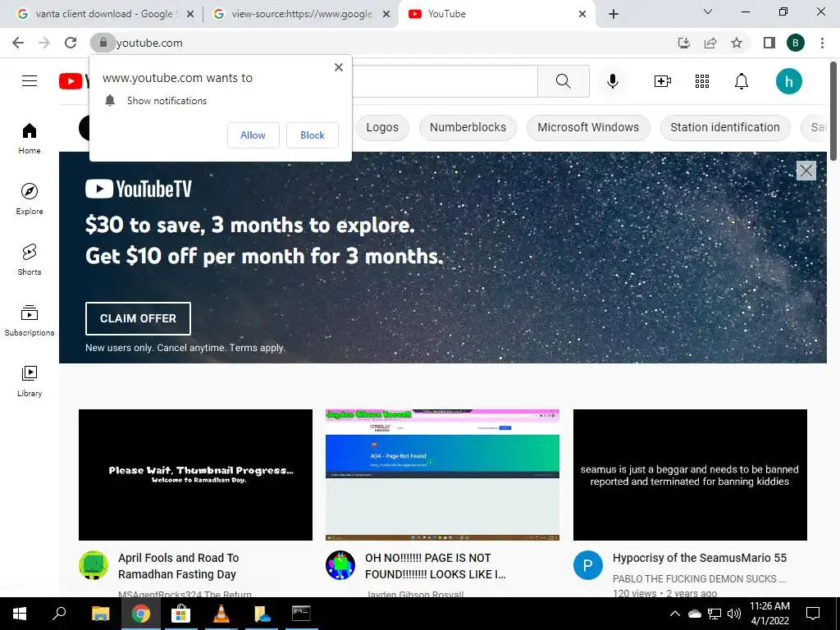Click the YouTube search input field
The image size is (840, 630).
tap(445, 81)
